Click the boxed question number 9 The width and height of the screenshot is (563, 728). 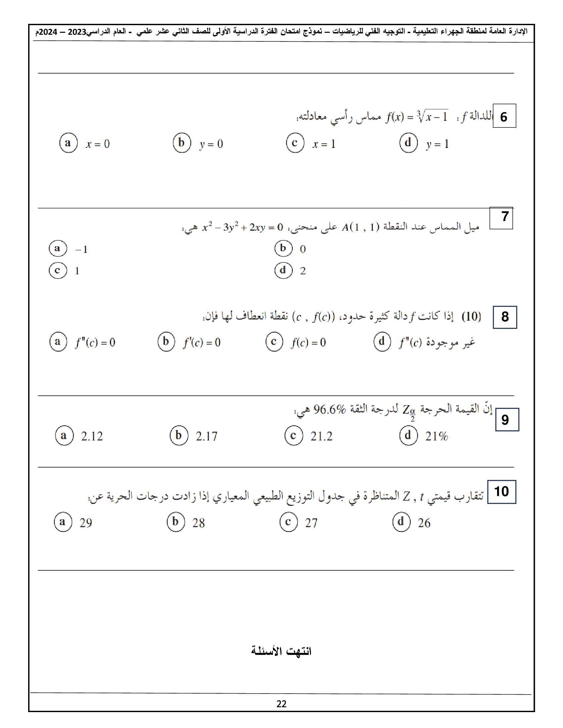pos(507,420)
